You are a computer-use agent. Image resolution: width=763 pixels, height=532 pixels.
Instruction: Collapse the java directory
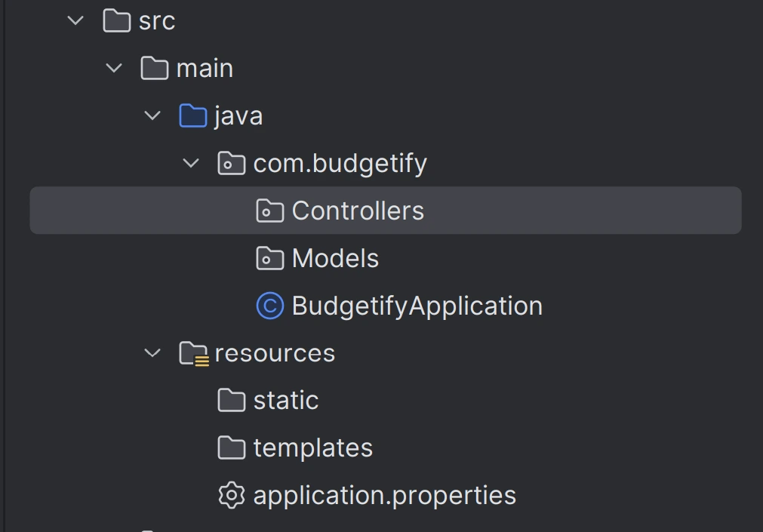pos(152,115)
